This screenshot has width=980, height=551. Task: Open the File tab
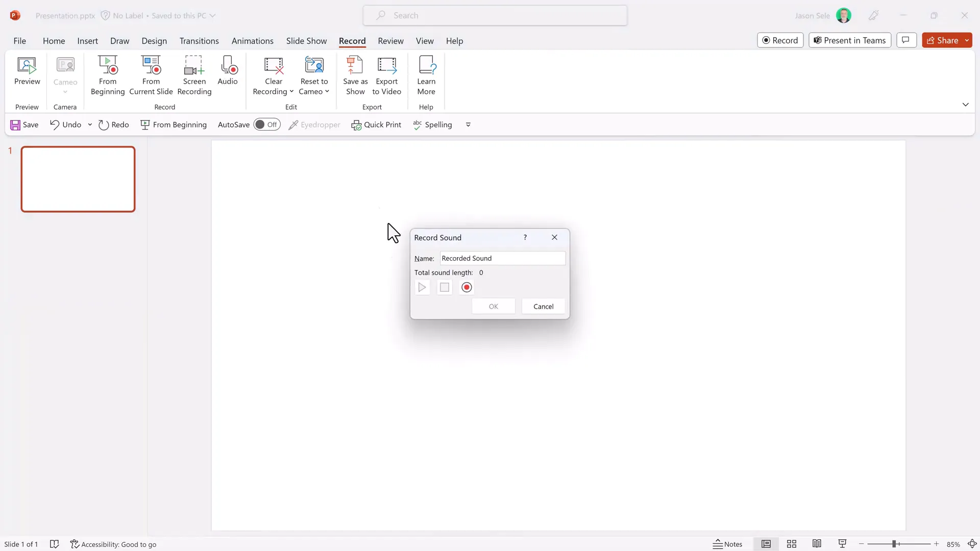click(x=20, y=41)
